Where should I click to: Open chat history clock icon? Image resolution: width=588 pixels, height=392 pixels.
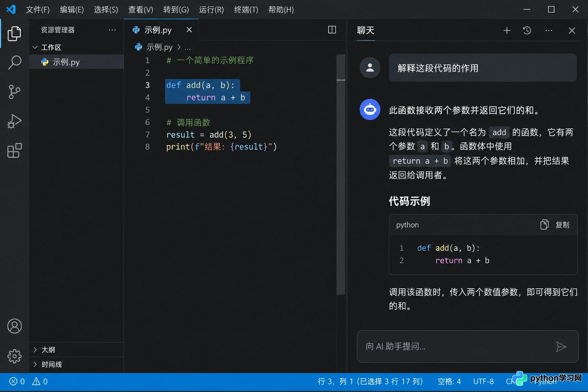tap(527, 30)
